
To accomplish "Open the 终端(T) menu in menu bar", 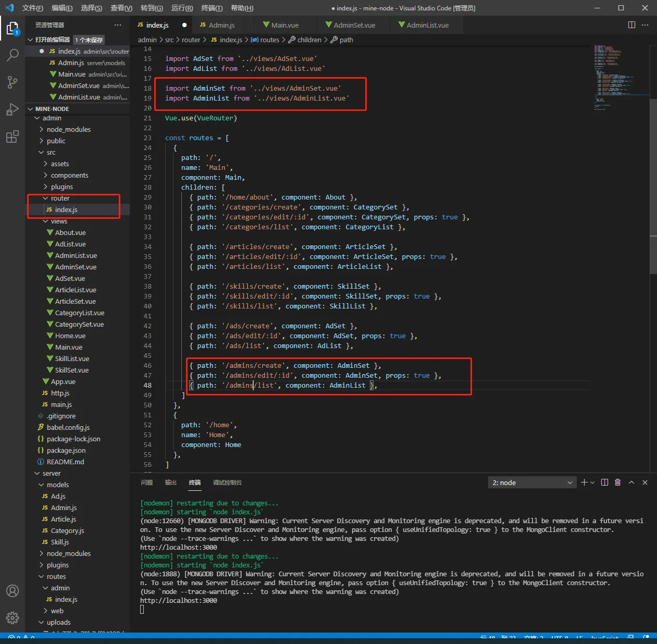I will [212, 8].
